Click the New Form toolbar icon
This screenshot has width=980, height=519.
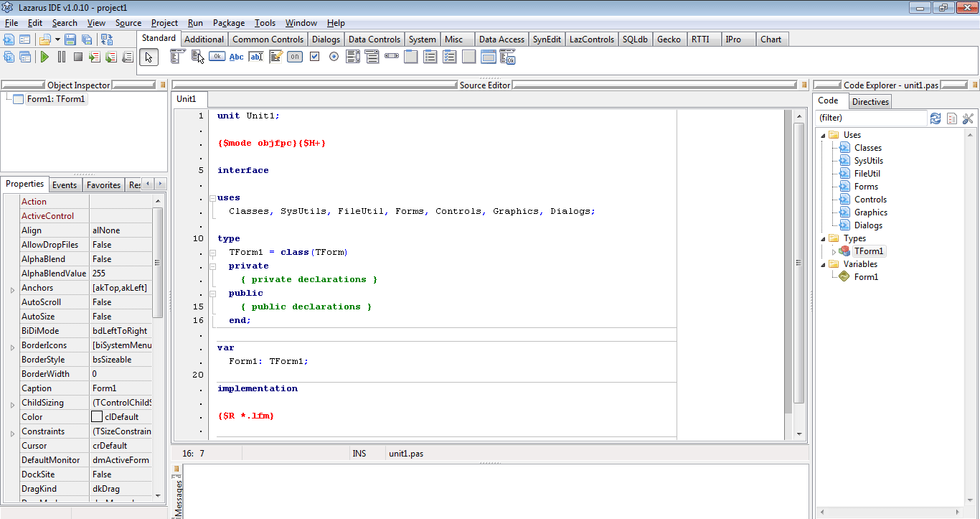coord(24,39)
